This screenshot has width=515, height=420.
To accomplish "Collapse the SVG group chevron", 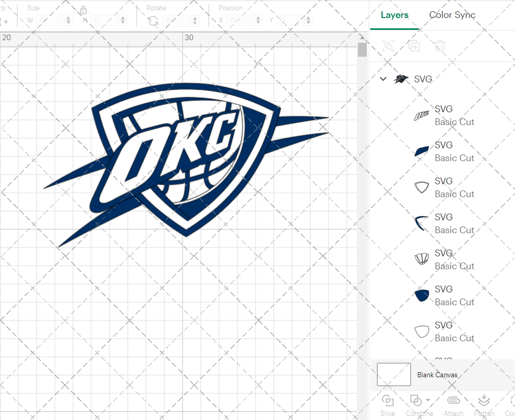I will [x=383, y=79].
